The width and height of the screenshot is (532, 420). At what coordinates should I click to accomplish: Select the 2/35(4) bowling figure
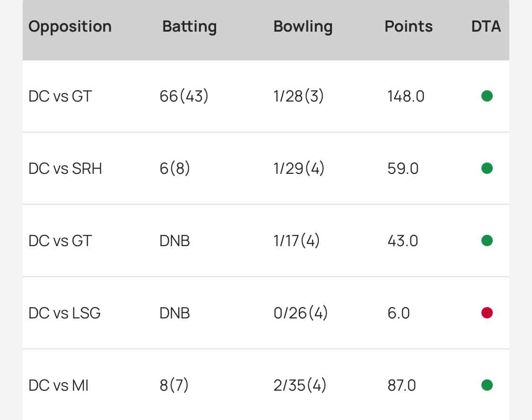(x=300, y=386)
